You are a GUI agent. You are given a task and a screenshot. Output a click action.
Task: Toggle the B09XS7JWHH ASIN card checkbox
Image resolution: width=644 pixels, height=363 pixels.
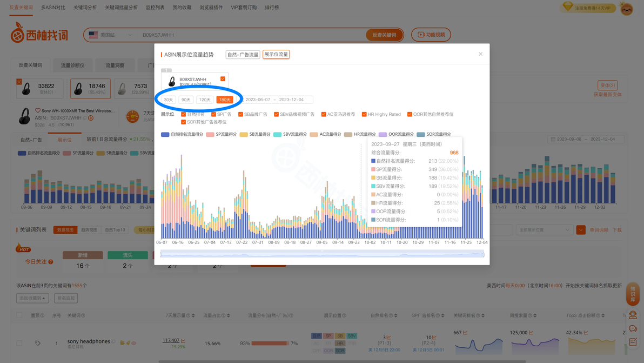(223, 79)
